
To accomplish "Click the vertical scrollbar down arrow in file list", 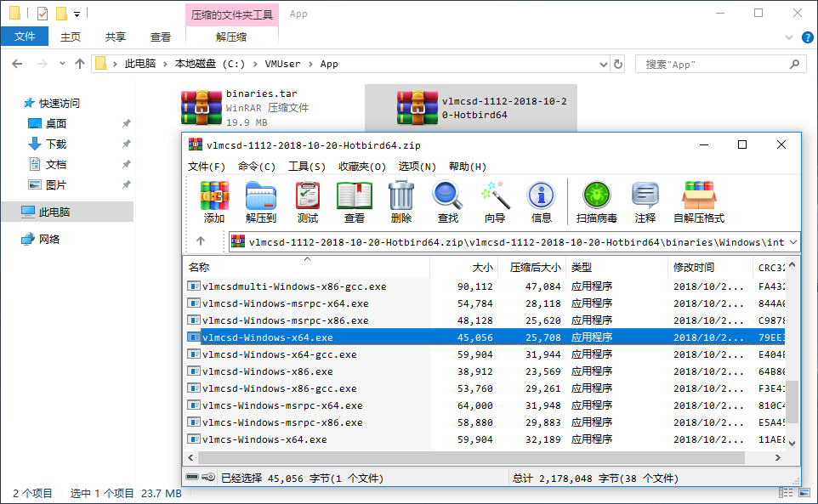I will (x=792, y=443).
